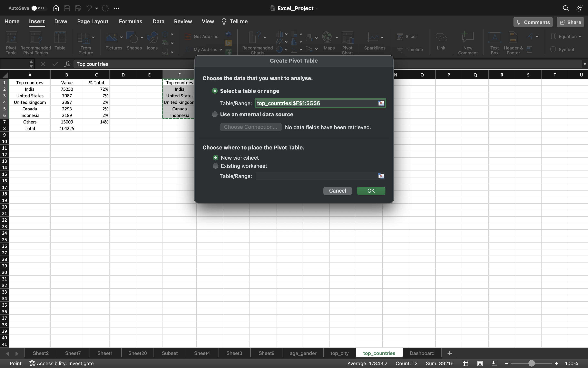Screen dimensions: 588x368
Task: Click the Comments button
Action: pyautogui.click(x=533, y=22)
